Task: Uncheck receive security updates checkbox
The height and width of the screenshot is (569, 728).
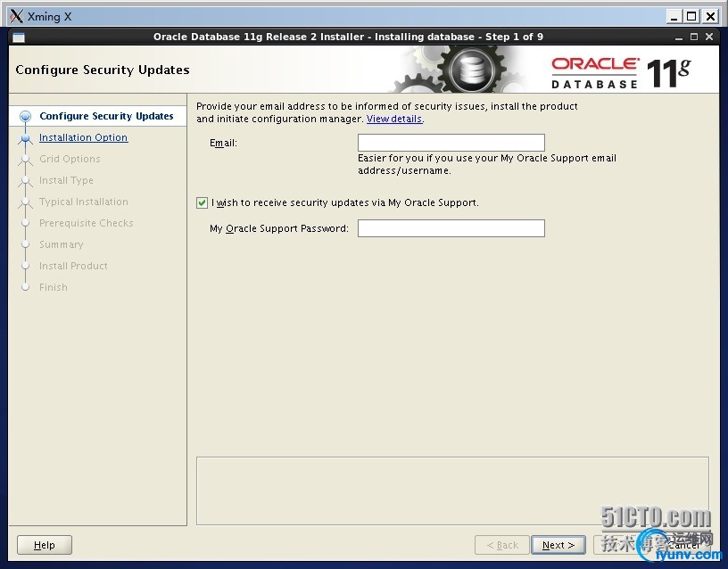Action: point(202,202)
